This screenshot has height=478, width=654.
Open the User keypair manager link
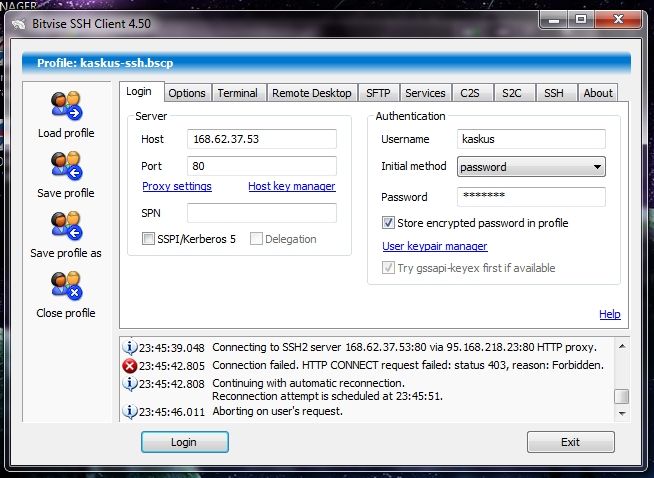(435, 246)
